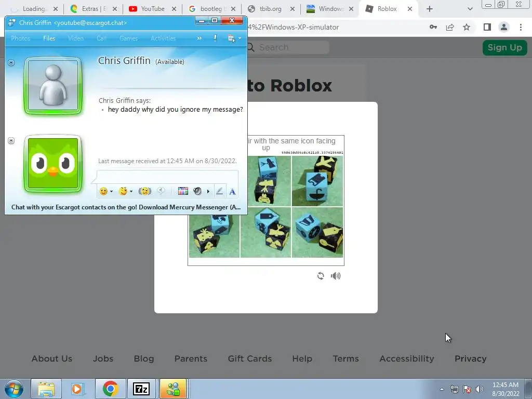
Task: Open the Activities tab in Messenger
Action: [163, 38]
